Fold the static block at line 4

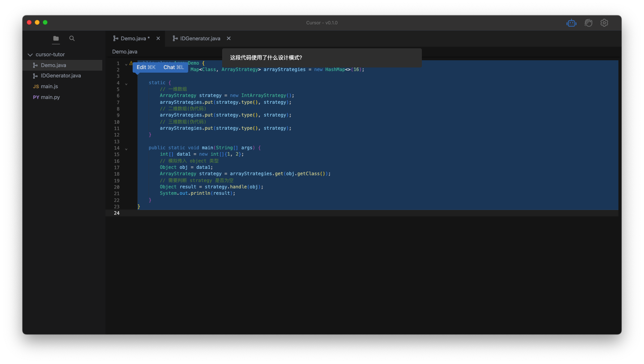(x=126, y=84)
